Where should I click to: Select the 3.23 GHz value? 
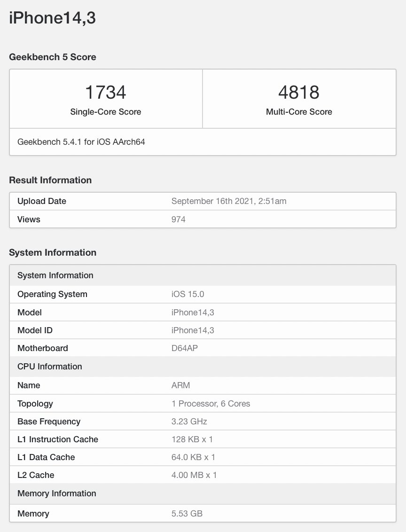[x=189, y=422]
